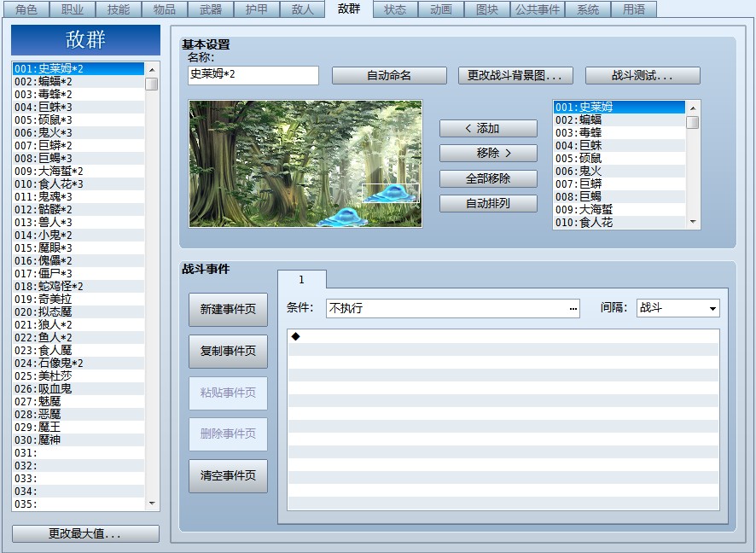Viewport: 756px width, 553px height.
Task: Select troop 009:大海蜇*2
Action: pos(79,172)
